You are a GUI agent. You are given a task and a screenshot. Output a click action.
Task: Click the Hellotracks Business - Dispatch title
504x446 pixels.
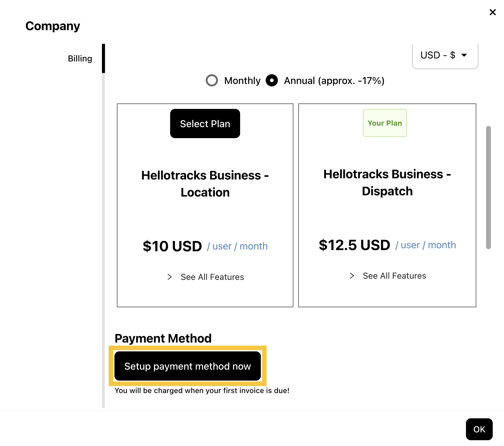387,183
